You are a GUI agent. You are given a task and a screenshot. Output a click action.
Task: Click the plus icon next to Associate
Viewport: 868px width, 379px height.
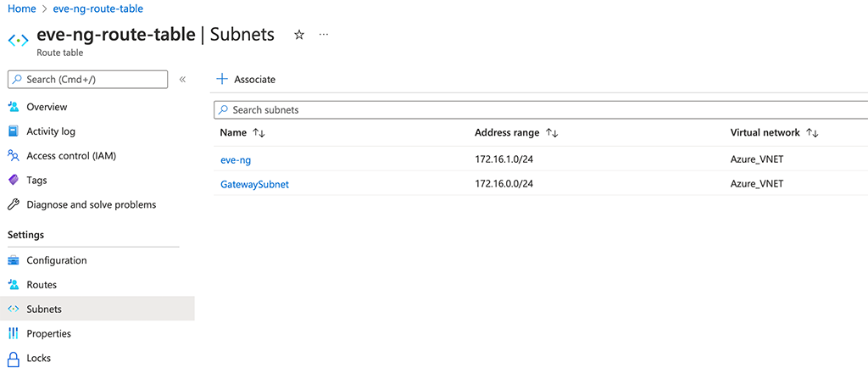pos(222,79)
